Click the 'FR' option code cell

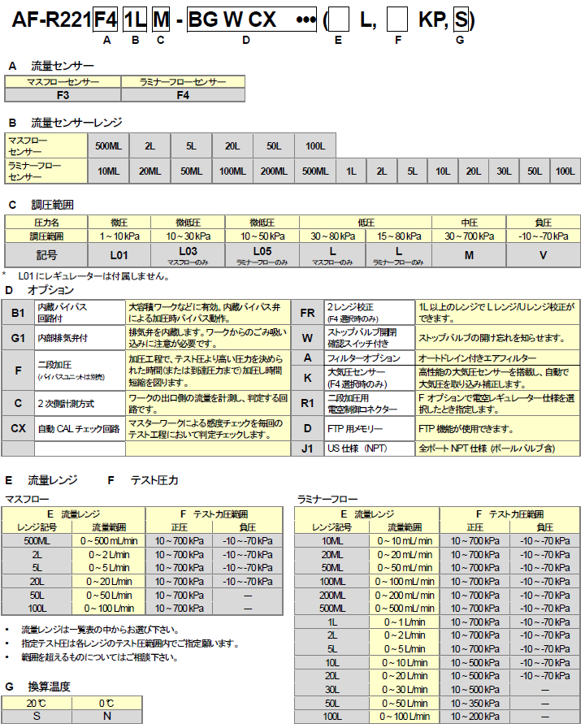click(307, 313)
